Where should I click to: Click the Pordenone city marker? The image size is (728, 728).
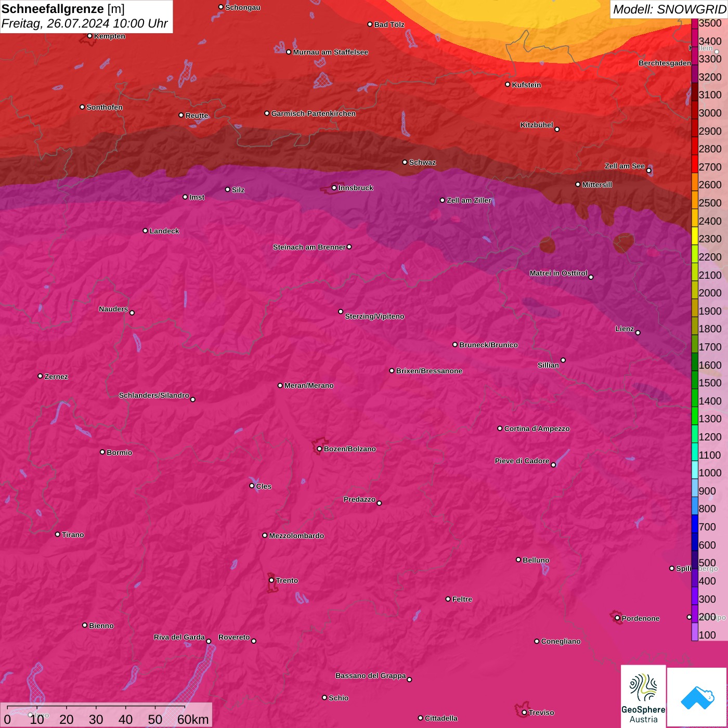pos(617,618)
